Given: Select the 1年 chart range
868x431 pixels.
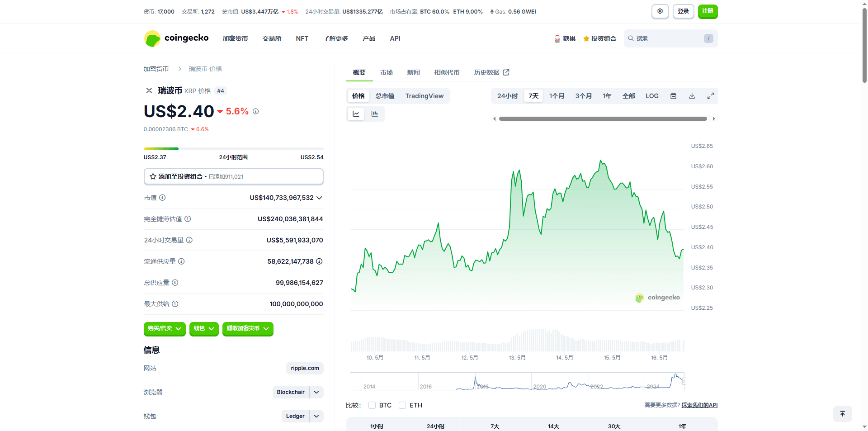Looking at the screenshot, I should [607, 96].
